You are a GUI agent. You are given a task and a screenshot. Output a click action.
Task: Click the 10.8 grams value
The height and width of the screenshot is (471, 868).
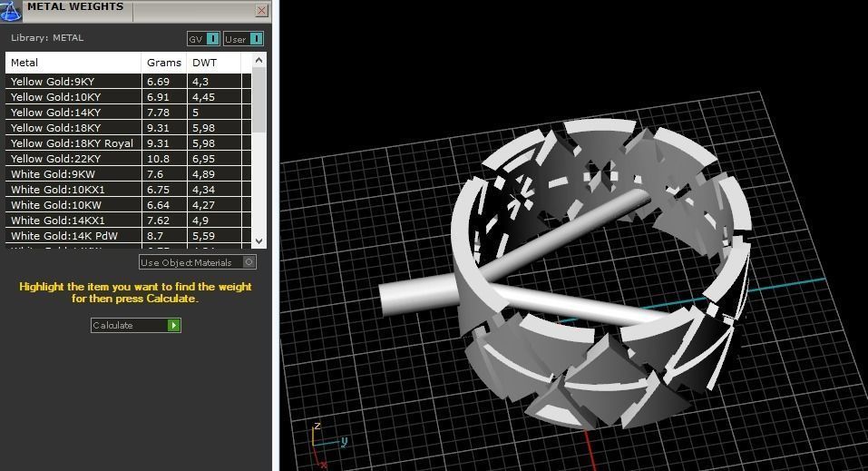[159, 159]
